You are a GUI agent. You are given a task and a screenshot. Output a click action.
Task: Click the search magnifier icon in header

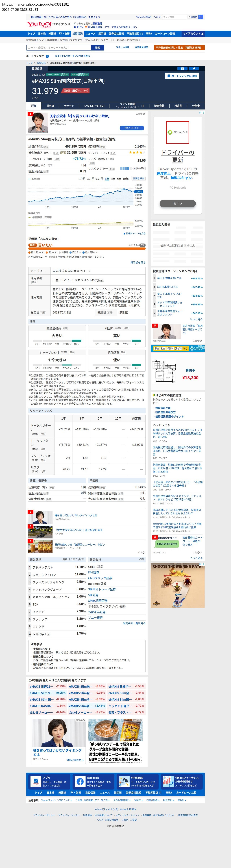coord(201,17)
